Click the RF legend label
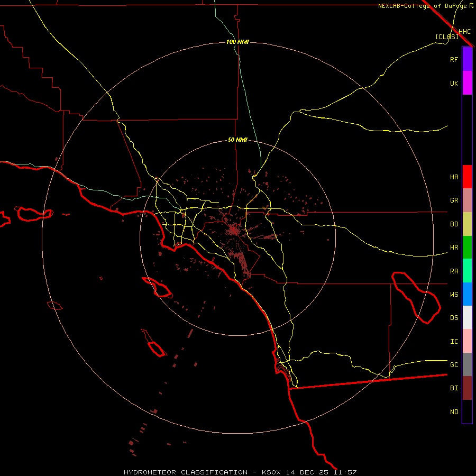The image size is (476, 476). click(x=454, y=59)
